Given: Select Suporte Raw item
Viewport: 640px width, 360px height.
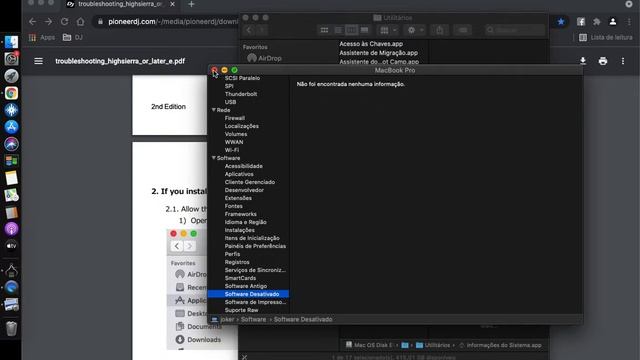Looking at the screenshot, I should point(241,310).
